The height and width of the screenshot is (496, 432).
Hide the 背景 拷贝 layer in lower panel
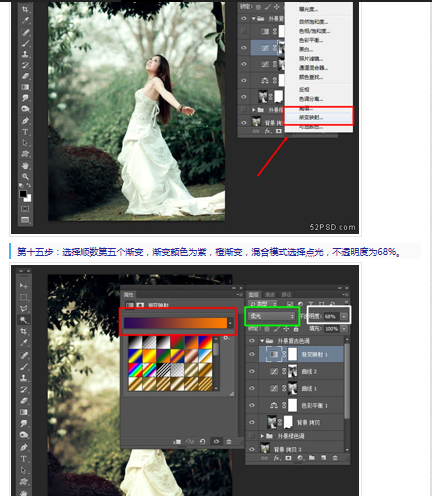[x=252, y=422]
